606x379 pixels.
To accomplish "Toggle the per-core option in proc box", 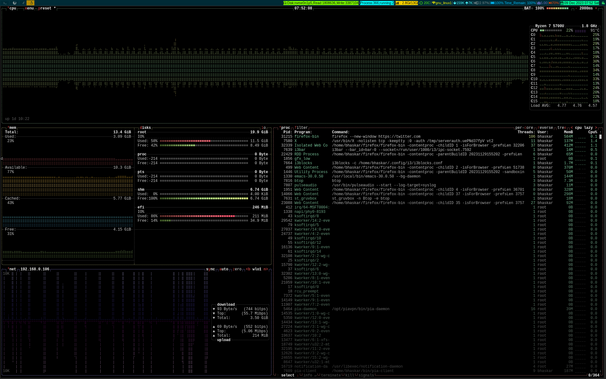I will [x=524, y=127].
